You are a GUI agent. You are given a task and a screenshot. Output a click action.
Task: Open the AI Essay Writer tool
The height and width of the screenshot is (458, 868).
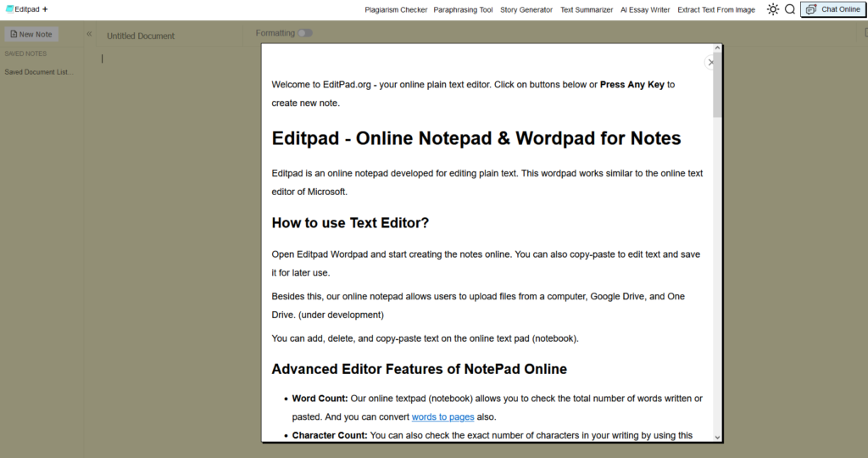click(x=645, y=10)
